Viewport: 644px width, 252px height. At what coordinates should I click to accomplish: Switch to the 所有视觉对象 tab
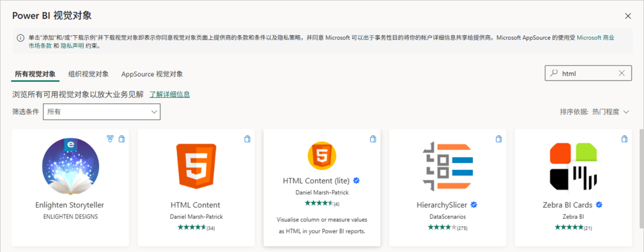(35, 74)
